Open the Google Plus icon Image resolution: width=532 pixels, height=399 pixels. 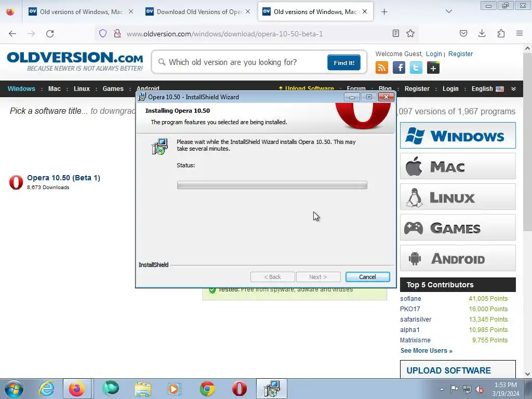pos(433,68)
